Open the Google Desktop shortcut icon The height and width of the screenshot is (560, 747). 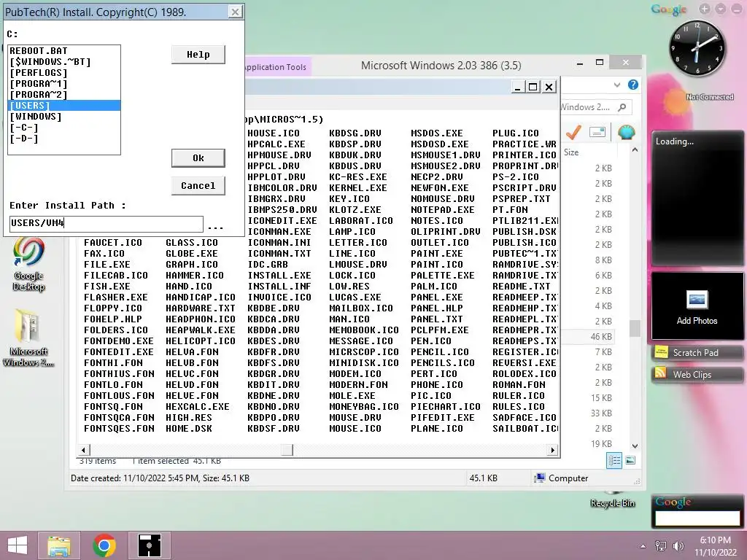tap(28, 263)
